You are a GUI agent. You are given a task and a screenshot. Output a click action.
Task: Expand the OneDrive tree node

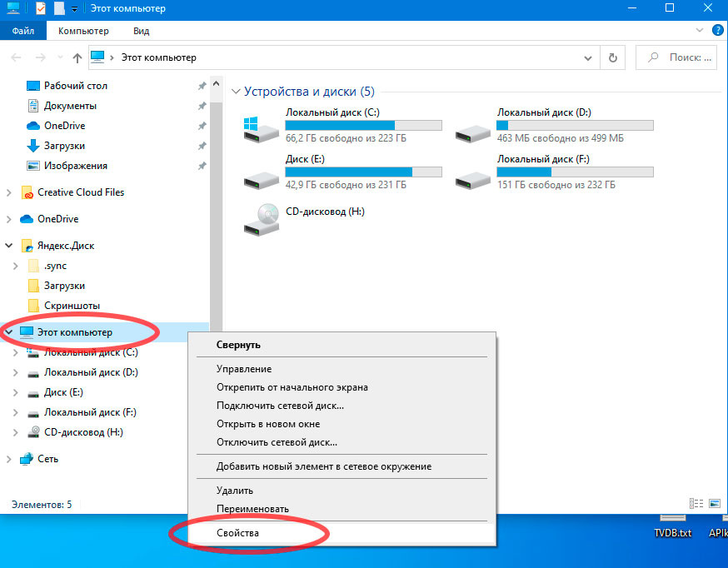click(x=9, y=218)
